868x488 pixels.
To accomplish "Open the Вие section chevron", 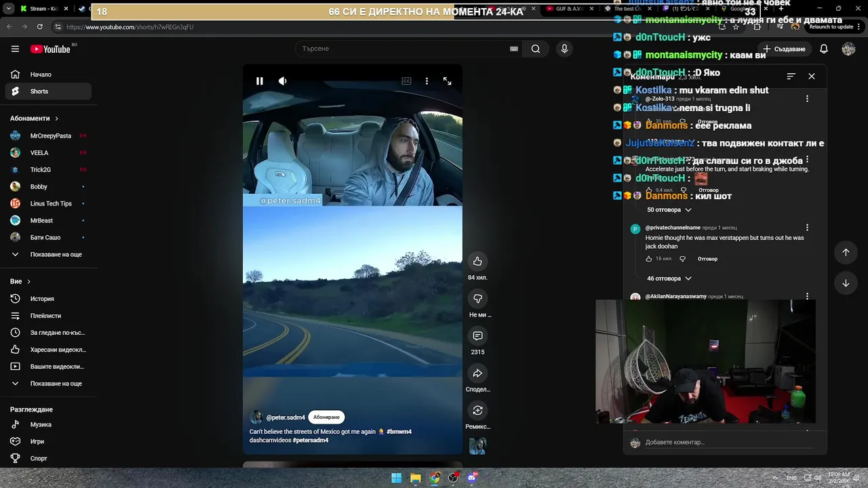I will click(x=28, y=281).
